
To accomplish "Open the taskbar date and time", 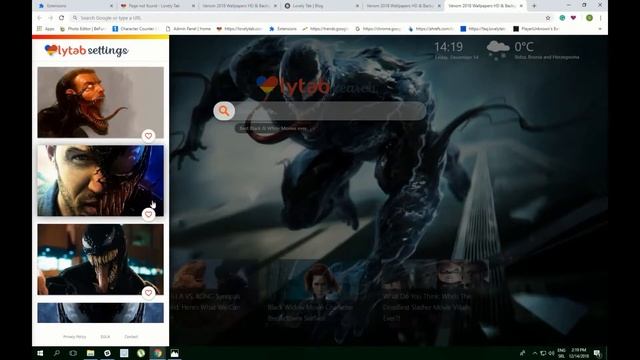I will 579,353.
